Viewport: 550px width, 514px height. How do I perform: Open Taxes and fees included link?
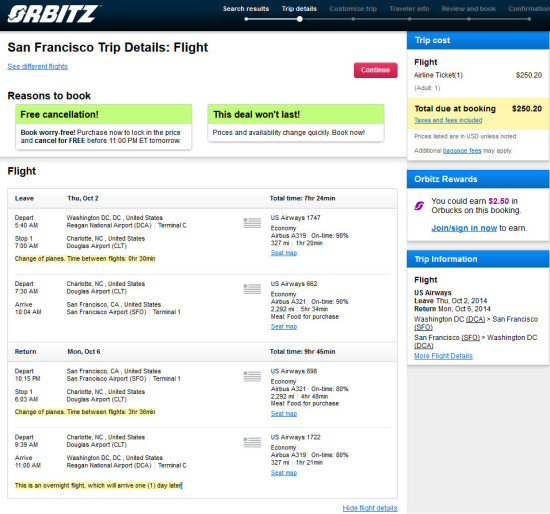click(x=448, y=120)
